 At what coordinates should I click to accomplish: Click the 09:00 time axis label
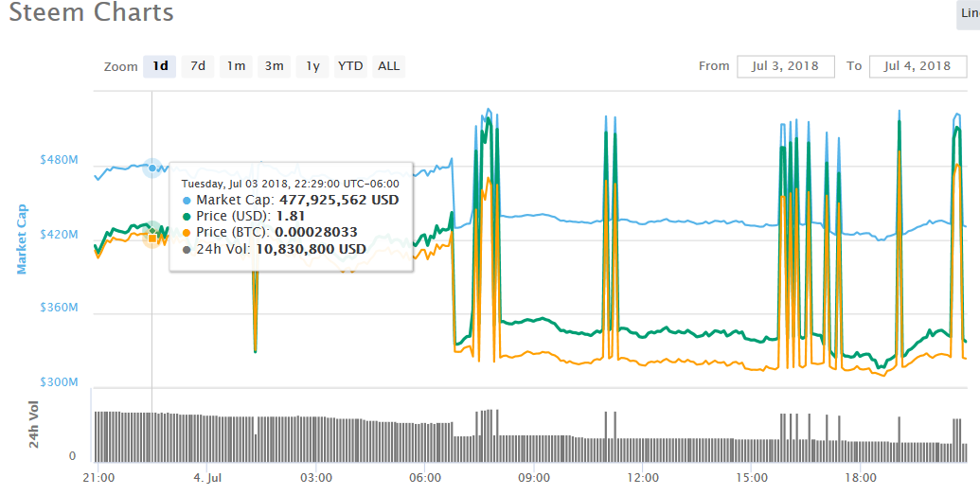(534, 478)
